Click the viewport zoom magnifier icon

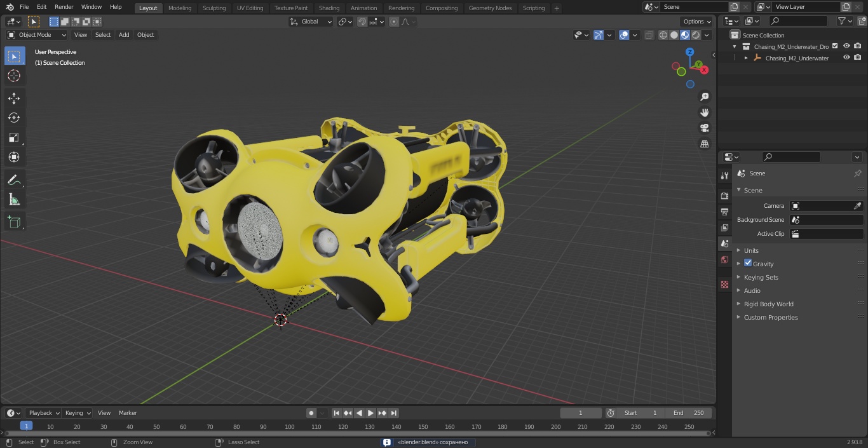(x=704, y=97)
